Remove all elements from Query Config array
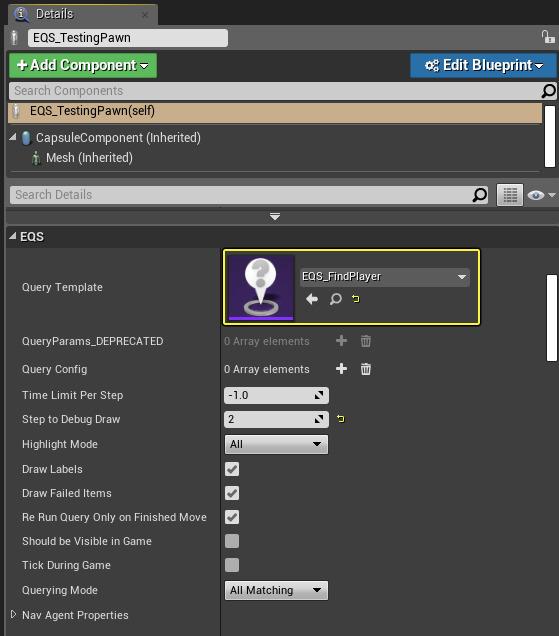 [366, 369]
